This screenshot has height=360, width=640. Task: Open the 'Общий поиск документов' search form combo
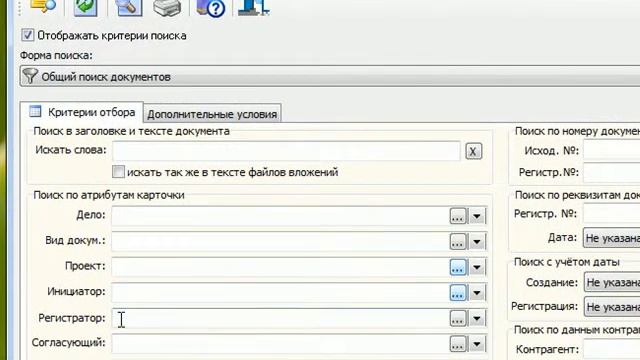pyautogui.click(x=330, y=77)
